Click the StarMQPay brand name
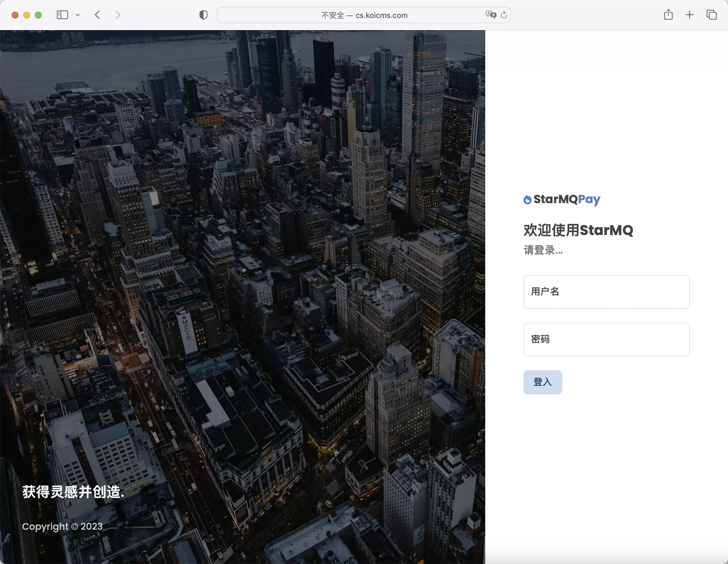 (567, 199)
